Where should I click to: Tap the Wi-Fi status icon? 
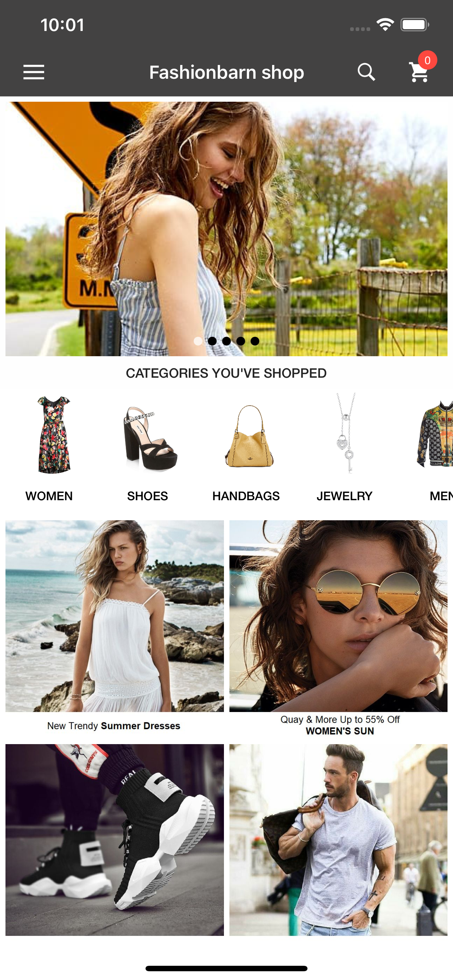tap(385, 25)
